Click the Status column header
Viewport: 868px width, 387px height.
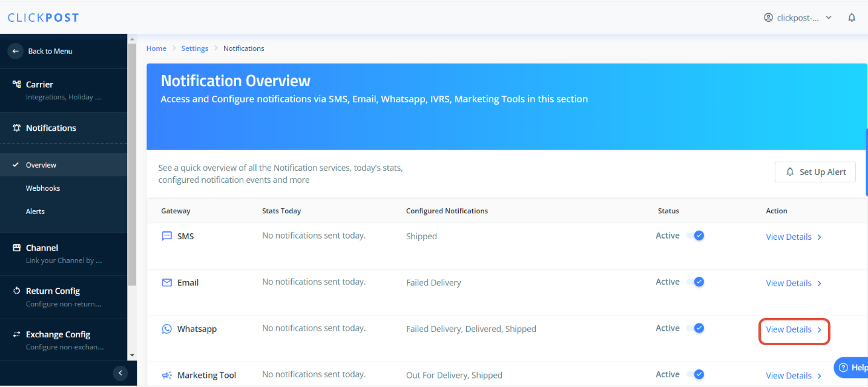coord(668,211)
